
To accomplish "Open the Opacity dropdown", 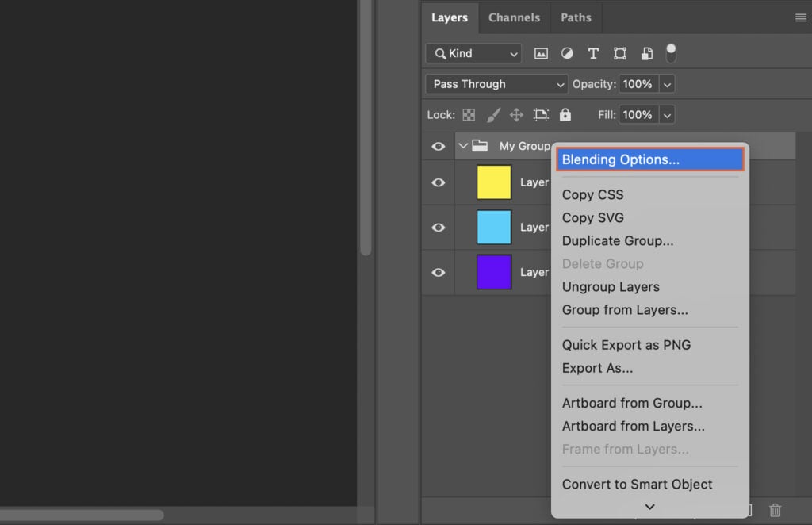I will (x=667, y=83).
